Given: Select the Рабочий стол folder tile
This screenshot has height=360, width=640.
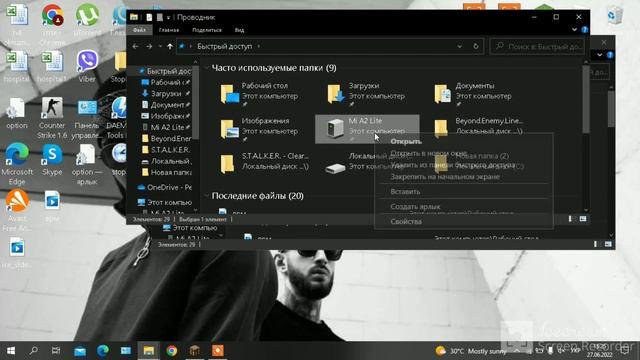Looking at the screenshot, I should tap(261, 94).
